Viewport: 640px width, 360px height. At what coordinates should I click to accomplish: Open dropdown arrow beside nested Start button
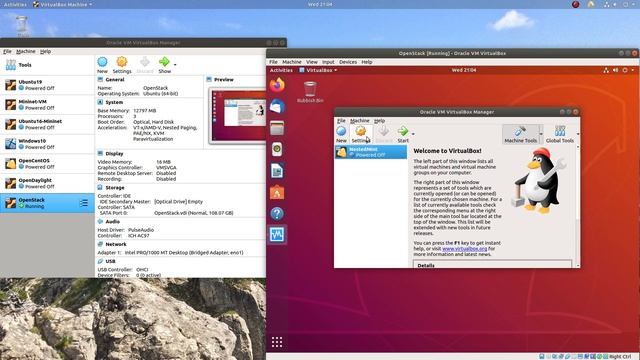click(x=413, y=134)
